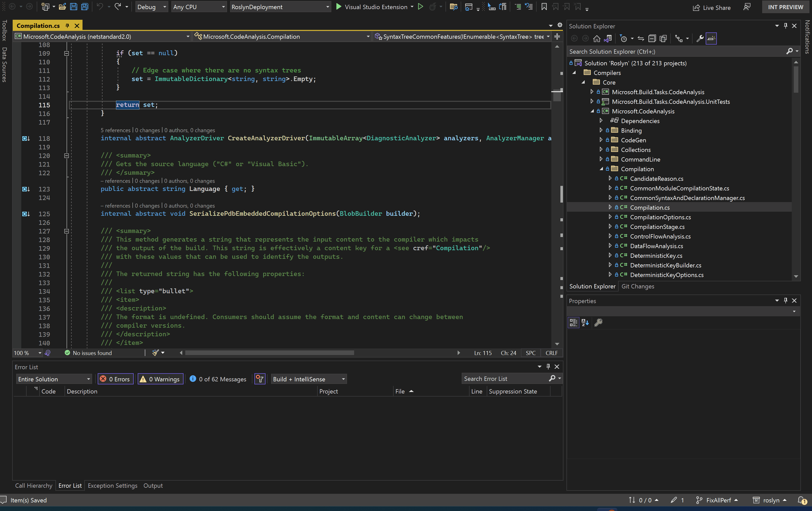The image size is (812, 511).
Task: Click the Save All toolbar icon
Action: [85, 7]
